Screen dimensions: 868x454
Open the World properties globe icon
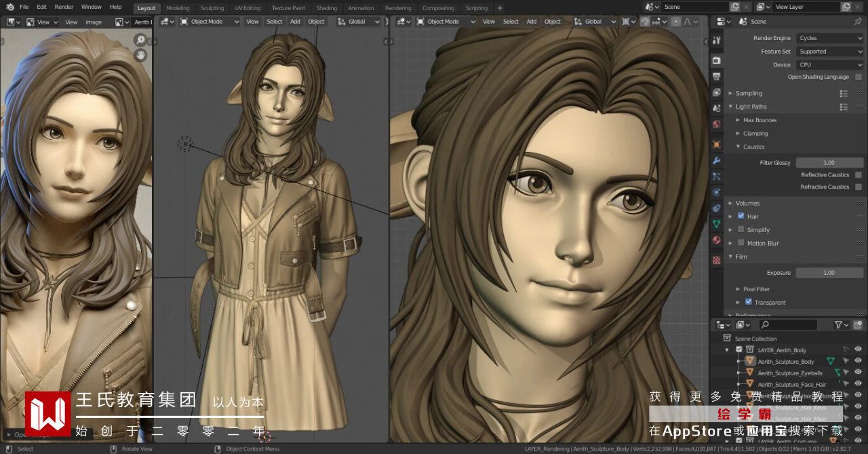(x=716, y=125)
